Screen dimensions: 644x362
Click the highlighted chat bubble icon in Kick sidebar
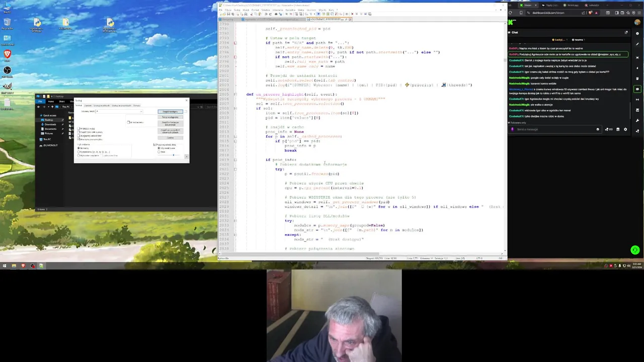637,89
